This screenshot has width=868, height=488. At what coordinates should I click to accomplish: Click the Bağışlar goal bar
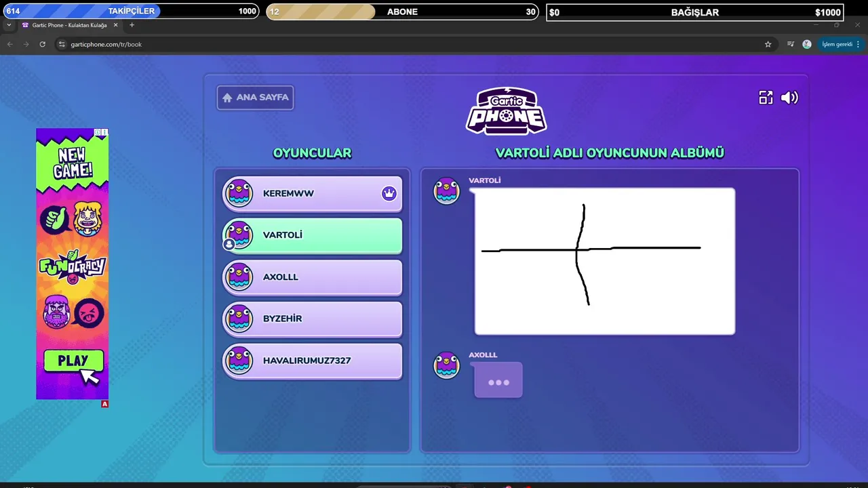coord(695,12)
